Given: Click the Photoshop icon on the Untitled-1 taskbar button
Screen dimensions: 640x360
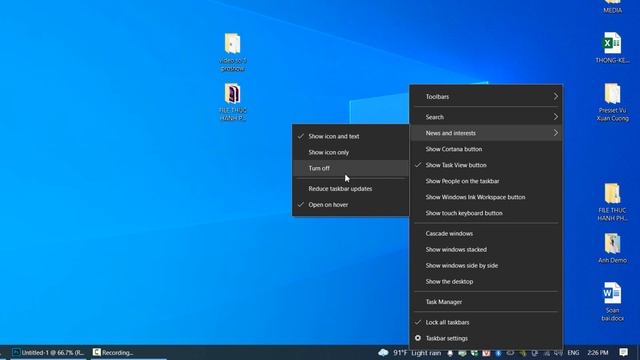Looking at the screenshot, I should tap(16, 352).
